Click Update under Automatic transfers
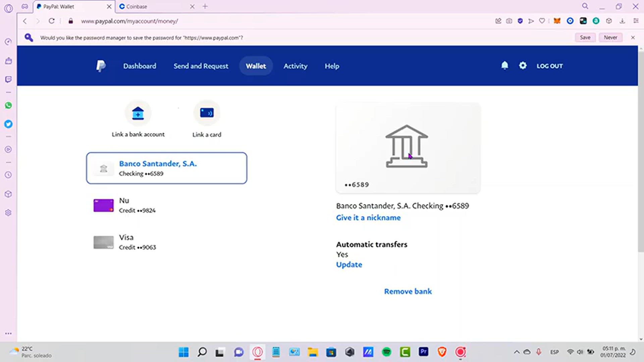Image resolution: width=644 pixels, height=362 pixels. coord(349,264)
